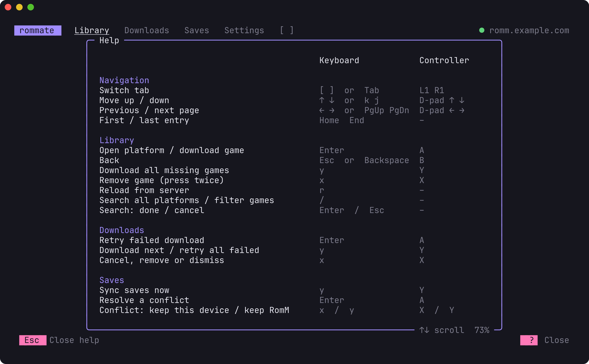Viewport: 589px width, 364px height.
Task: Click the 'r' key for Reload from server
Action: pos(322,190)
